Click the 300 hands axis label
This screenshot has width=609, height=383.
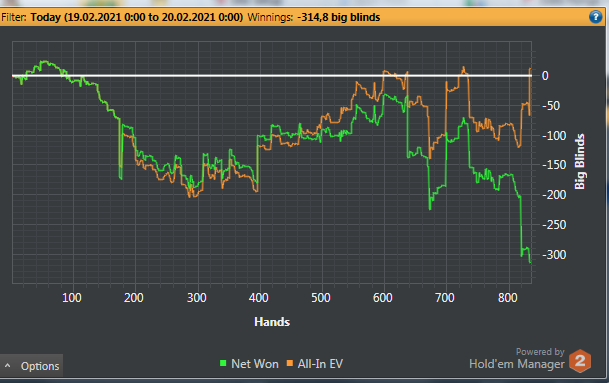197,298
